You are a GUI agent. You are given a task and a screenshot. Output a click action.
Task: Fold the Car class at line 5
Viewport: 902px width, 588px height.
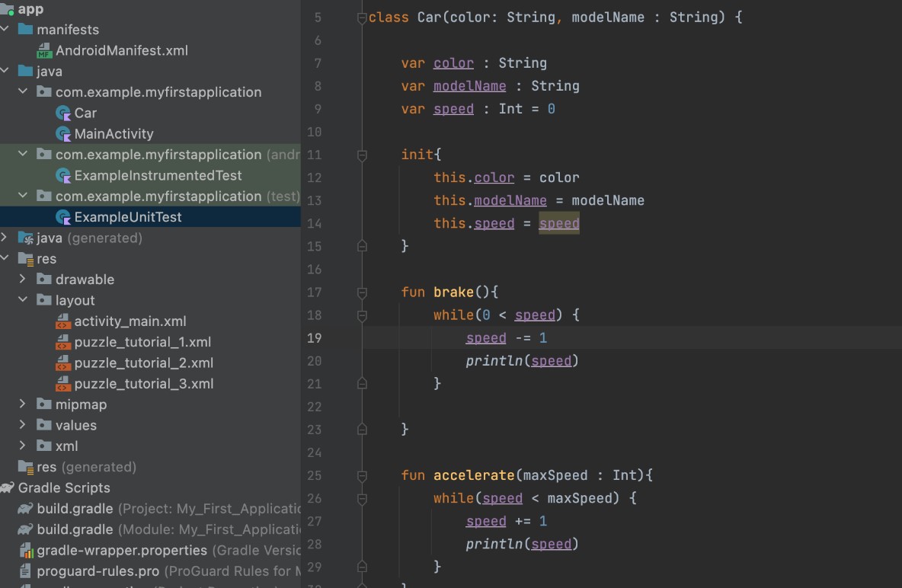point(362,18)
